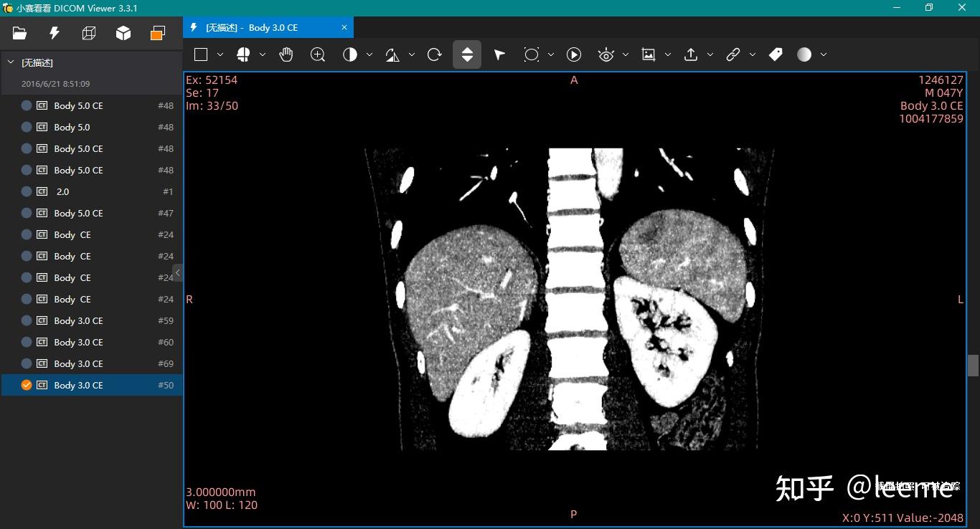980x529 pixels.
Task: Click the picture frame image icon
Action: coord(649,54)
